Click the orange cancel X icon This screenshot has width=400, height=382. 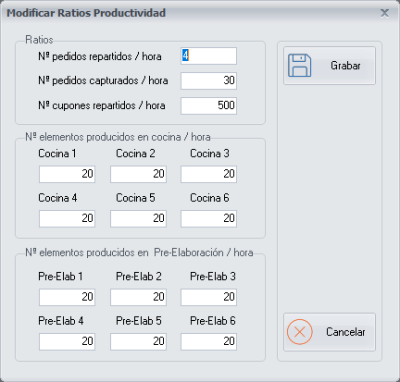point(300,332)
